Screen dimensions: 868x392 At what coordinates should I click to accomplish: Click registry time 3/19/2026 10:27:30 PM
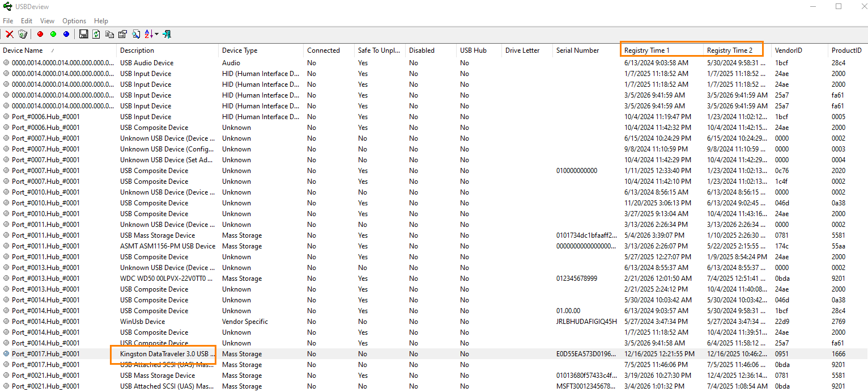coord(657,376)
